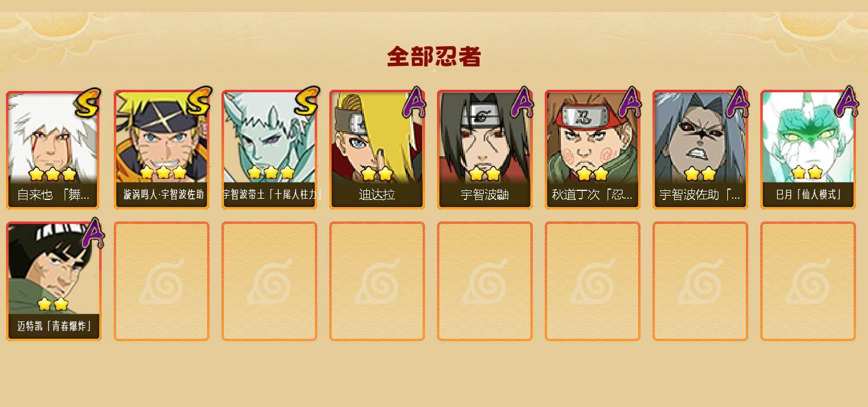Click the 全部忍者 heading

coord(434,57)
